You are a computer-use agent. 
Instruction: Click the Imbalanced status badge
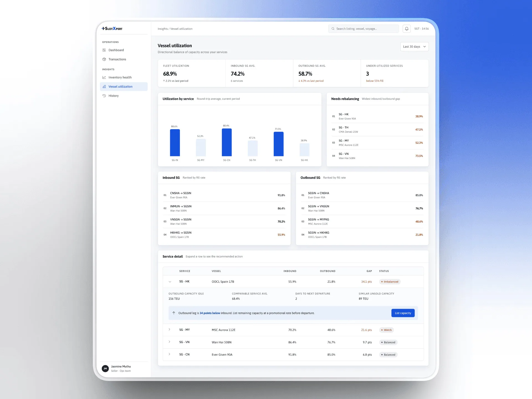coord(390,282)
